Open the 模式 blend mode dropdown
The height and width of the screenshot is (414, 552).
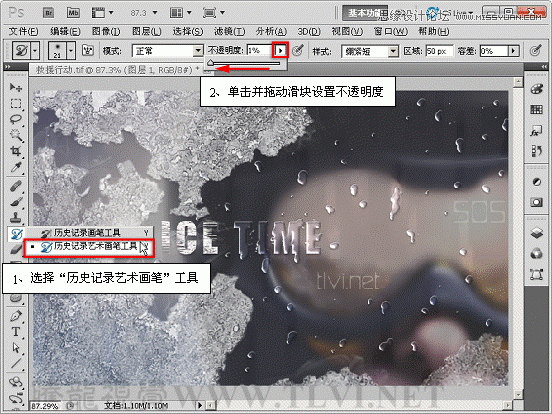point(168,51)
